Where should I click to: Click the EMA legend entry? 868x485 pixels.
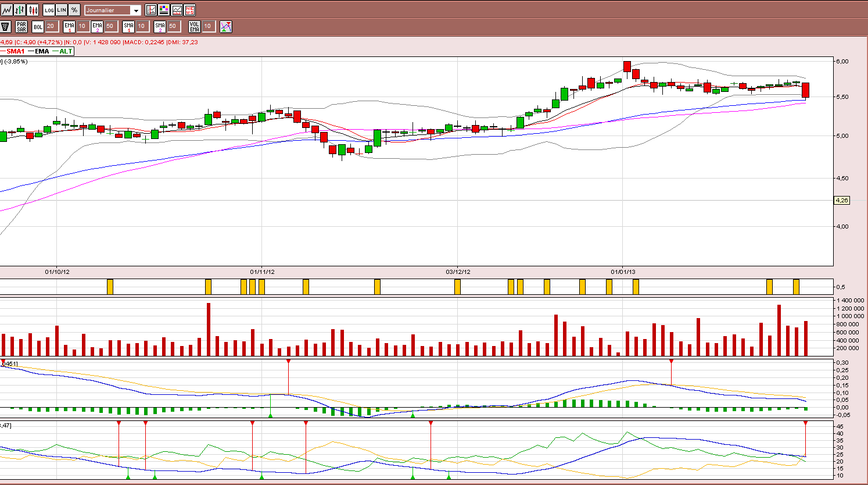[39, 51]
